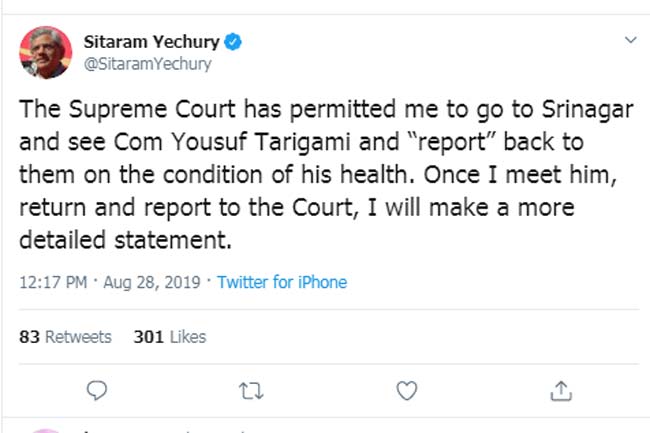Click the blue verified badge
This screenshot has width=650, height=433.
(x=231, y=42)
